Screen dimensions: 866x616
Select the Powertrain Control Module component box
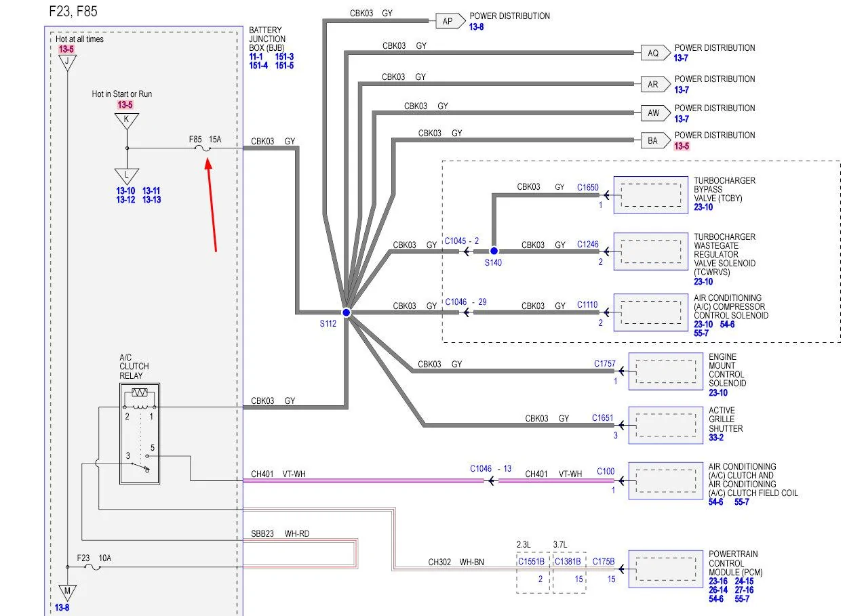tap(666, 569)
